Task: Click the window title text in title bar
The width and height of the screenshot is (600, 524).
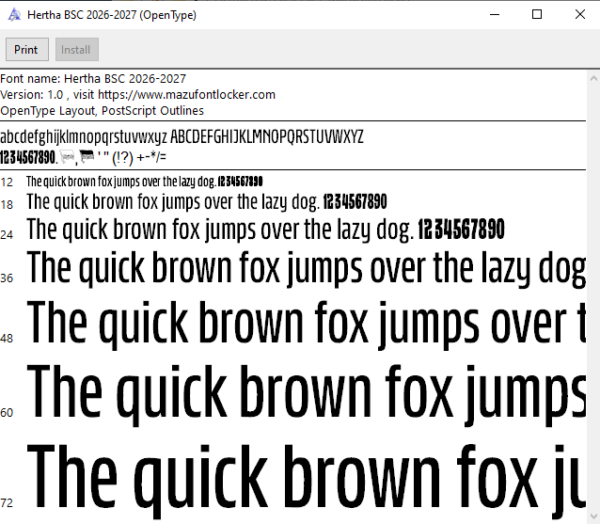Action: tap(112, 15)
